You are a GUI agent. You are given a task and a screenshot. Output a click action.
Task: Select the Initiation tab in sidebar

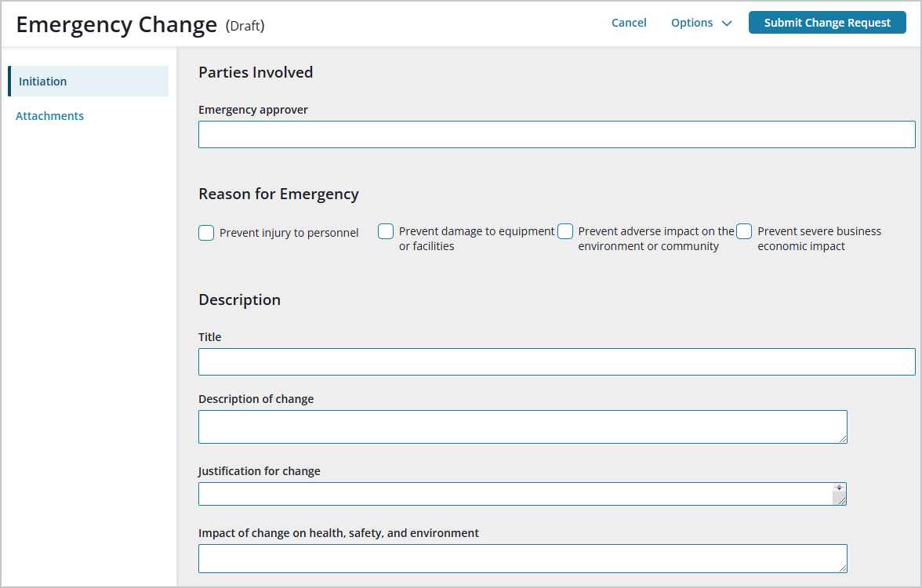pos(88,82)
